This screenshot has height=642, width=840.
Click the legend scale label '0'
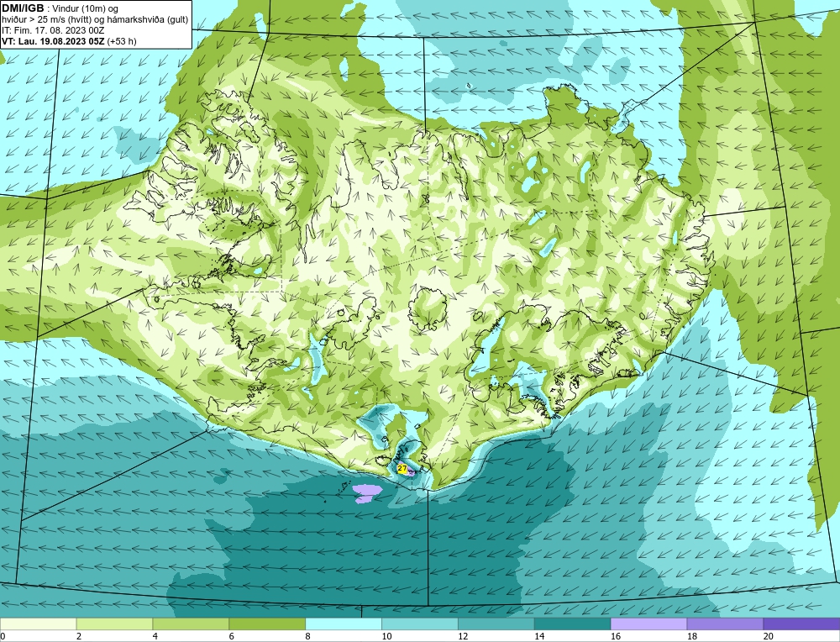pos(3,636)
